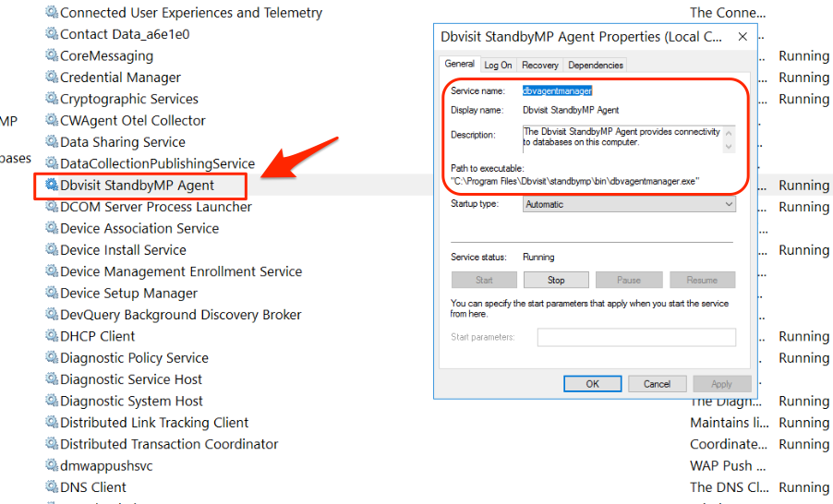
Task: Click the Start parameters input field
Action: pyautogui.click(x=636, y=338)
